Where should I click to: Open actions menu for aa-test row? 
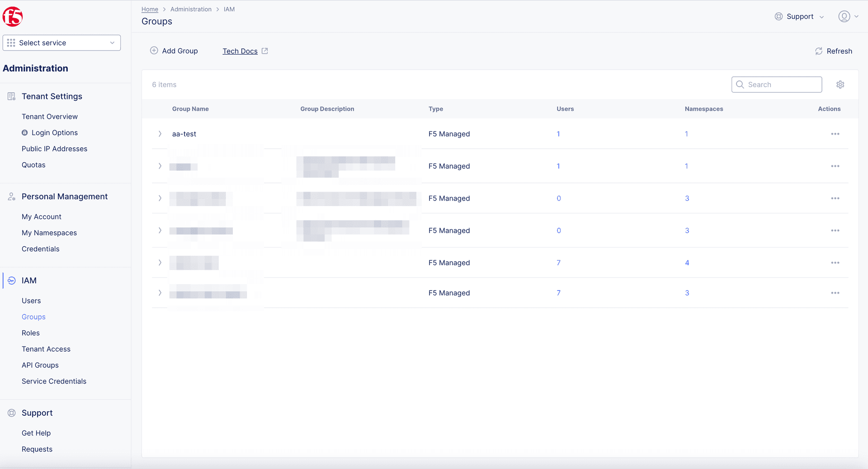tap(835, 134)
